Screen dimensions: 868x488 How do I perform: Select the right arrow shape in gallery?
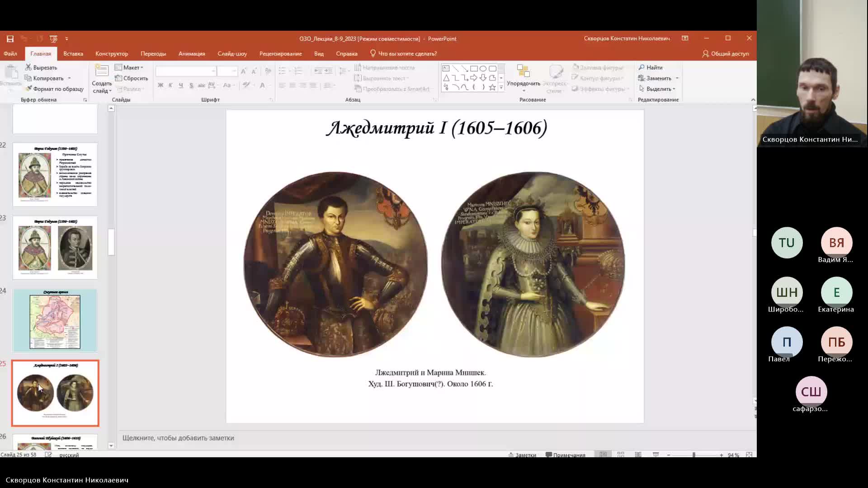click(474, 78)
